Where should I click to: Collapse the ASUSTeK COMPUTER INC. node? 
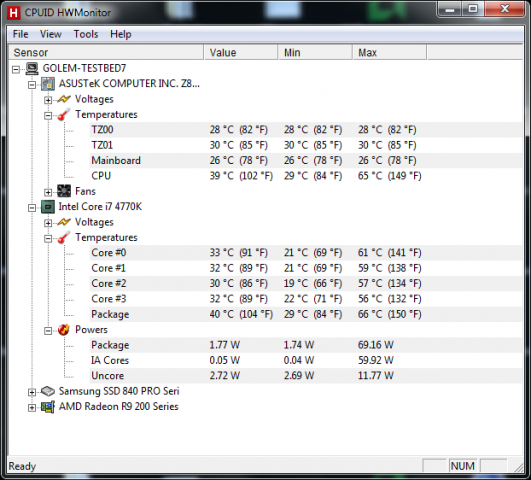tap(32, 85)
